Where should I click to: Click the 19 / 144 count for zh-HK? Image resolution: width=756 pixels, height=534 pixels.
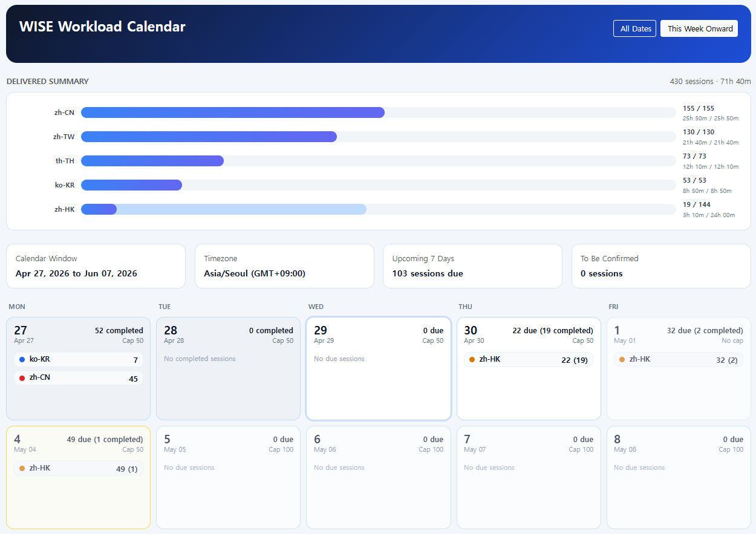[697, 205]
